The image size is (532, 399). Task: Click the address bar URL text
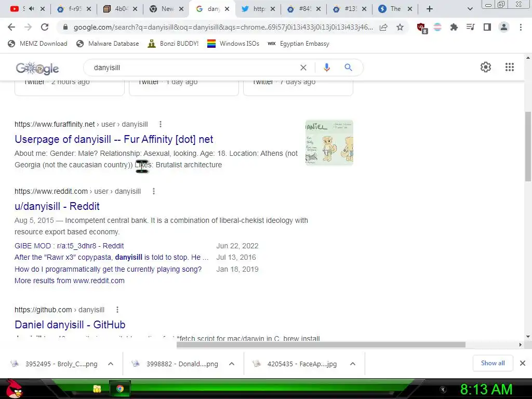click(223, 28)
